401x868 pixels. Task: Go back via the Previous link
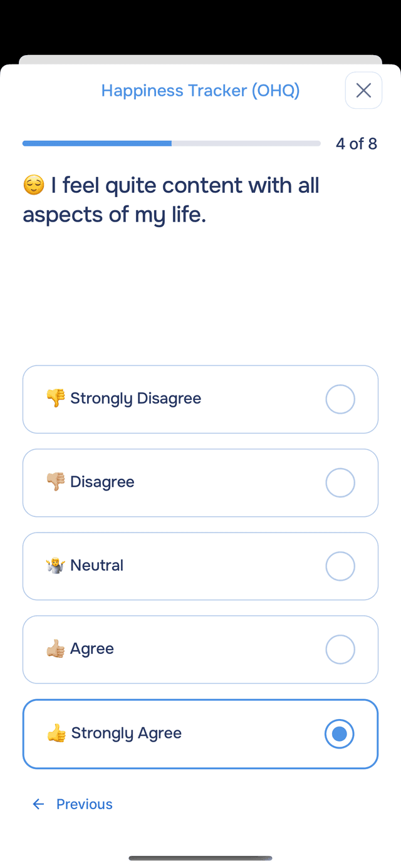(84, 804)
